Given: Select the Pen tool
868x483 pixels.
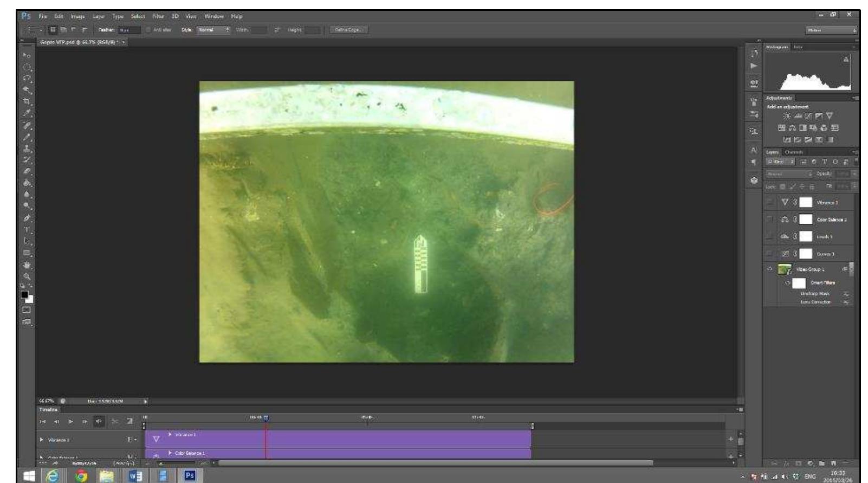Looking at the screenshot, I should point(27,218).
